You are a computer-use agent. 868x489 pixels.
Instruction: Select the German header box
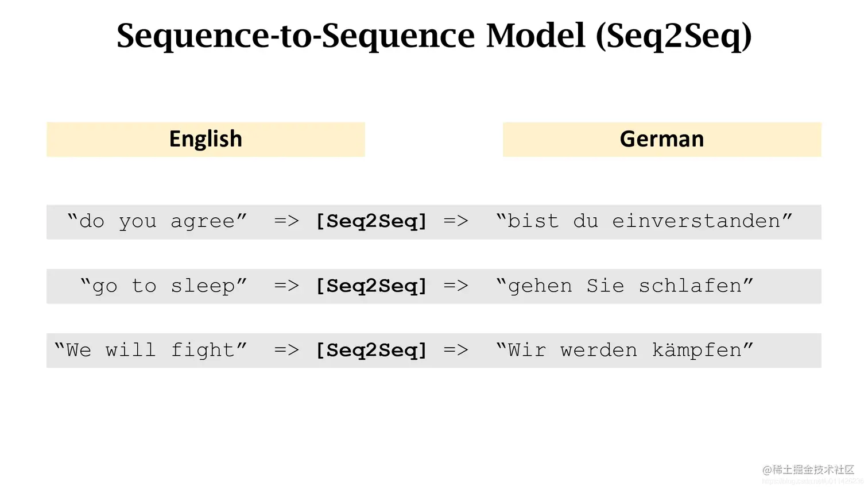[x=662, y=139]
